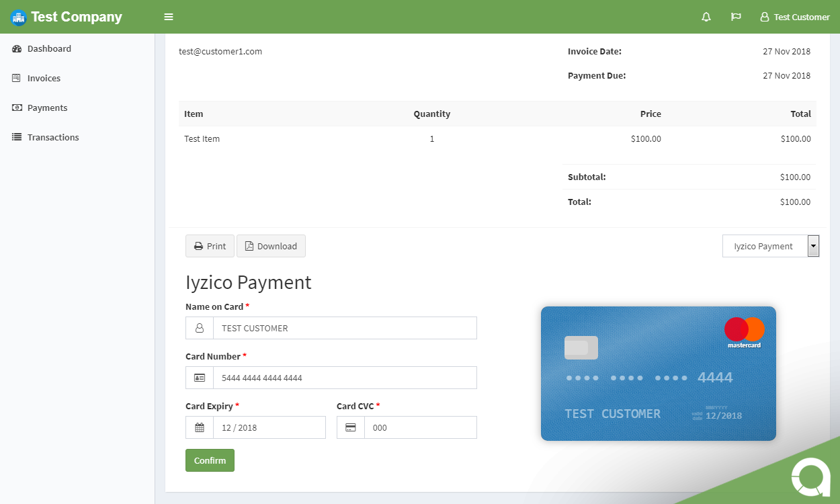Click inside the Card Number input field
Screen dimensions: 840x504
[344, 378]
